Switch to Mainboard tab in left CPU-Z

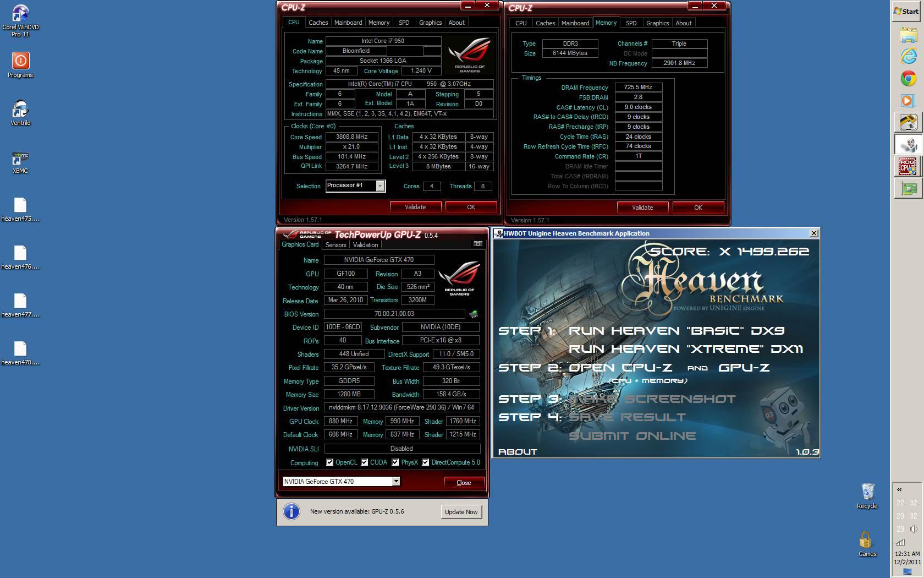point(348,23)
